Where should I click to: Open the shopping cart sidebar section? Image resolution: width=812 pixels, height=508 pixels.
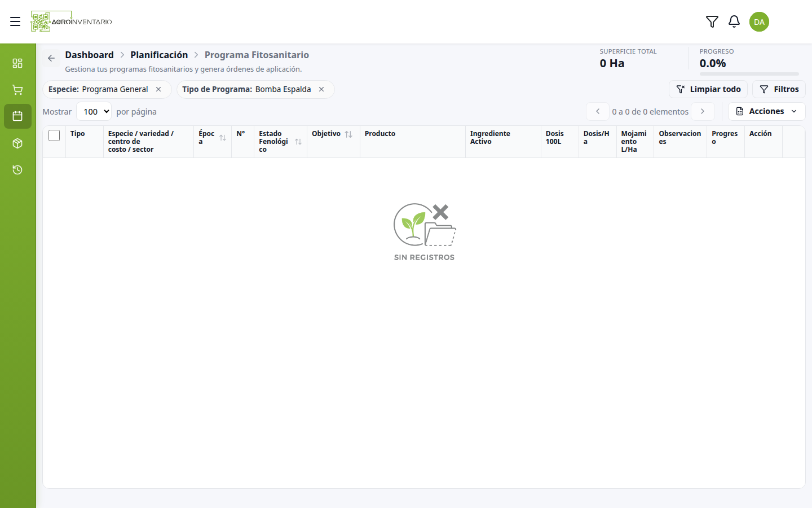(x=17, y=90)
